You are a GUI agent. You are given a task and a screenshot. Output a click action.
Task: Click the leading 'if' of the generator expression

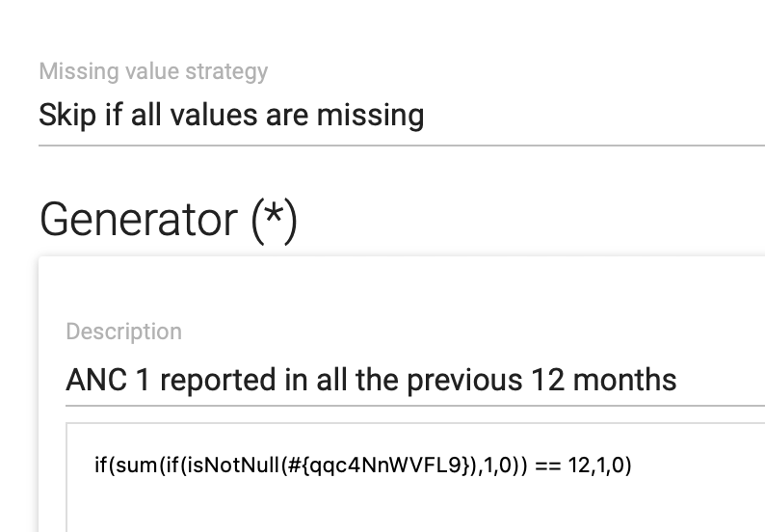(100, 465)
